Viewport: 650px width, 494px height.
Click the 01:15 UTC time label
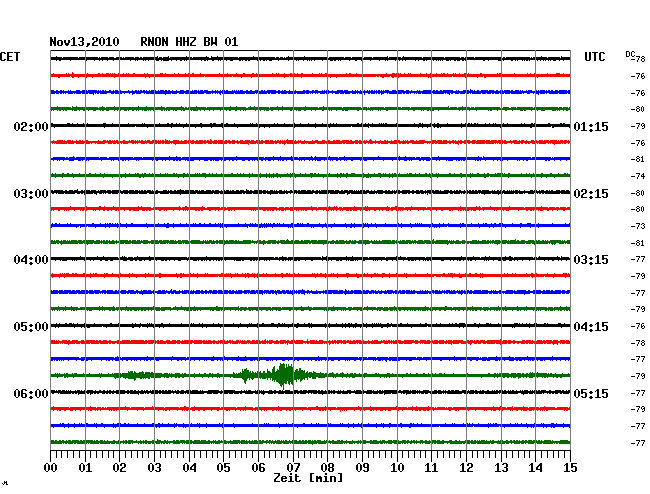pos(591,127)
